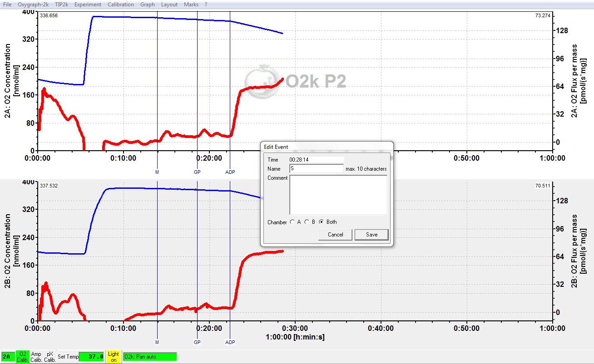This screenshot has width=594, height=364.
Task: Click the M event label under graph 2A
Action: [x=157, y=172]
